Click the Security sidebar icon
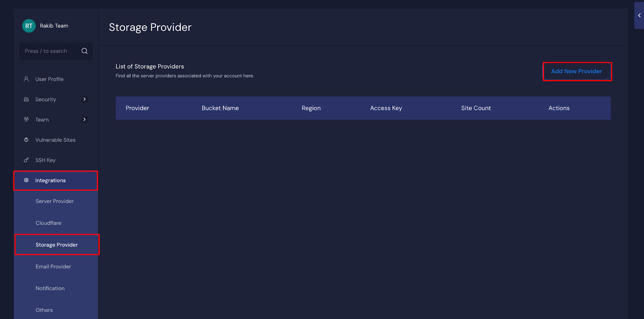This screenshot has width=644, height=319. (x=26, y=99)
